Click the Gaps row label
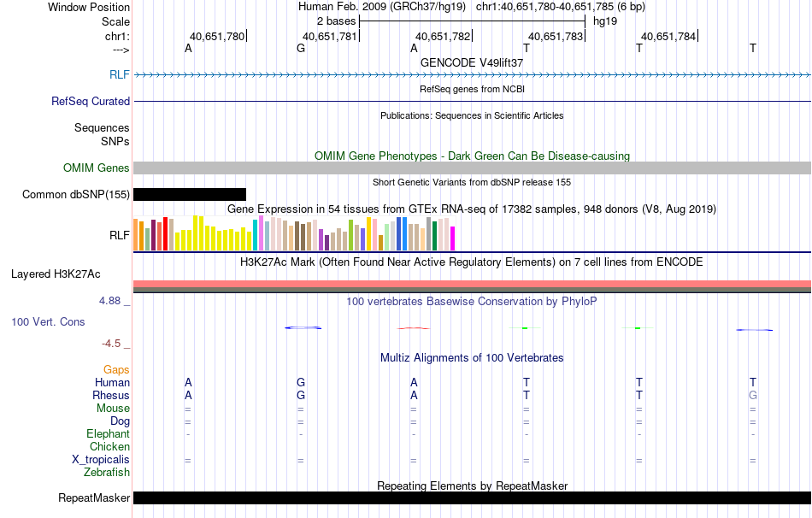The height and width of the screenshot is (518, 812). 116,369
